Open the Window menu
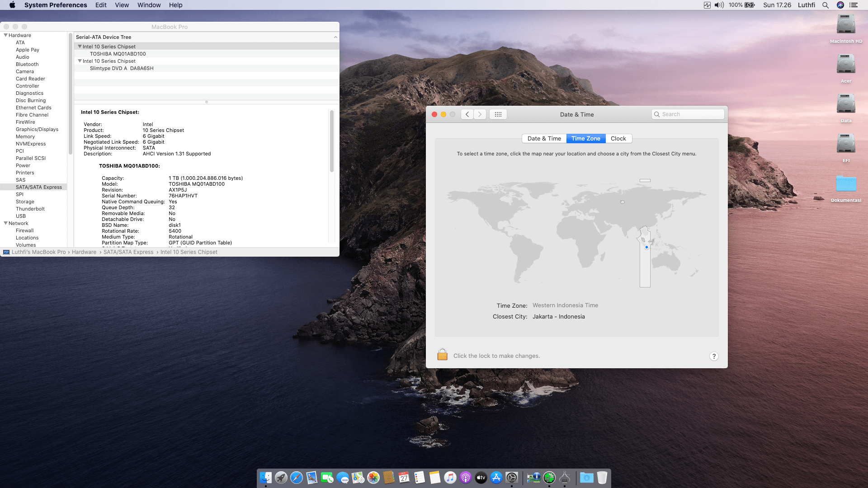868x488 pixels. 149,5
